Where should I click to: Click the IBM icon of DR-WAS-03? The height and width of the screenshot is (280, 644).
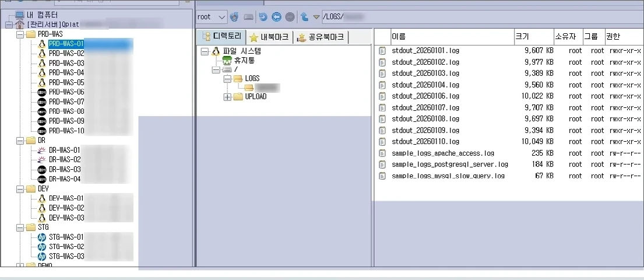tap(41, 169)
